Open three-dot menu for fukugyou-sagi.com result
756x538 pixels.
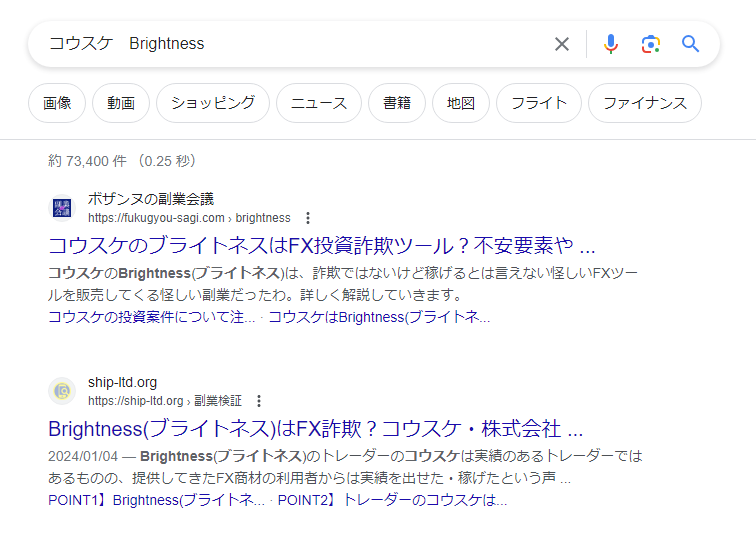point(308,218)
